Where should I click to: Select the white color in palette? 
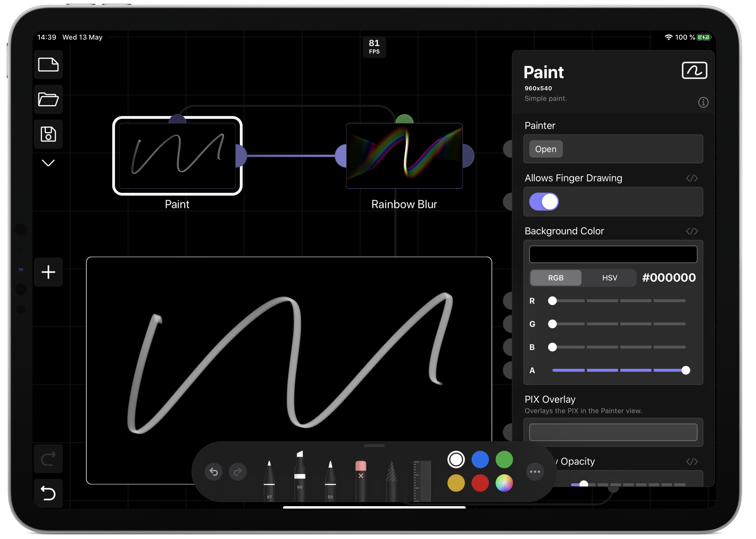tap(456, 460)
